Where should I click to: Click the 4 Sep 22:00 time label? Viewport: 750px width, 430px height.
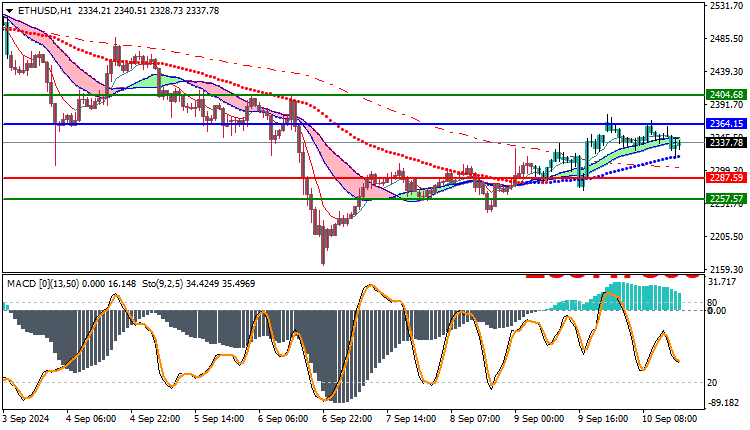tap(155, 419)
